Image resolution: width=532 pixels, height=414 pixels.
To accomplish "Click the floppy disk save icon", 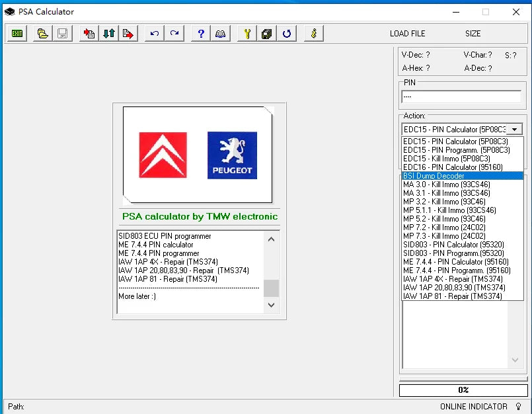I will [x=62, y=33].
